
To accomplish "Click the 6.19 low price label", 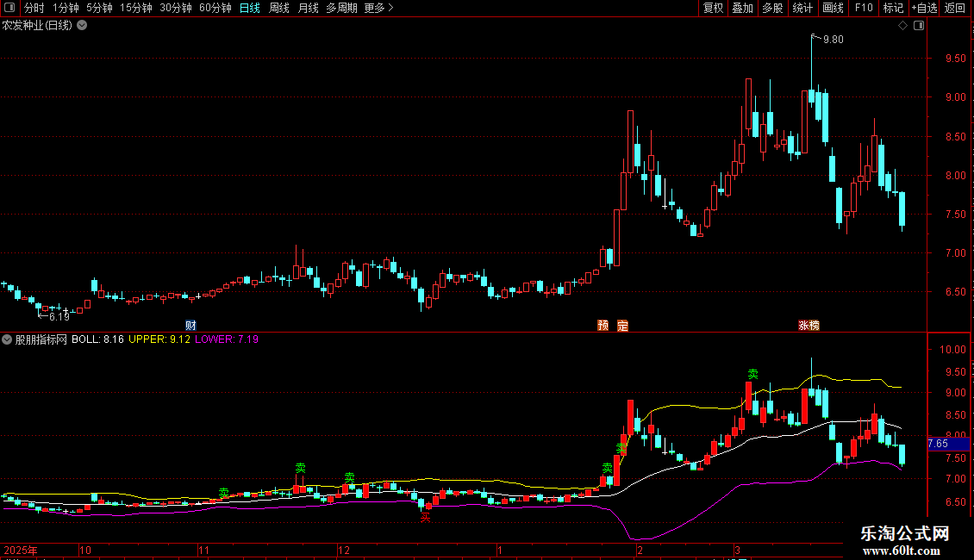I will (59, 317).
